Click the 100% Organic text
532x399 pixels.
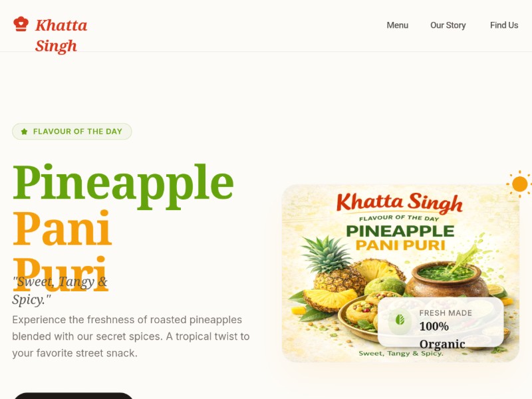tap(442, 335)
